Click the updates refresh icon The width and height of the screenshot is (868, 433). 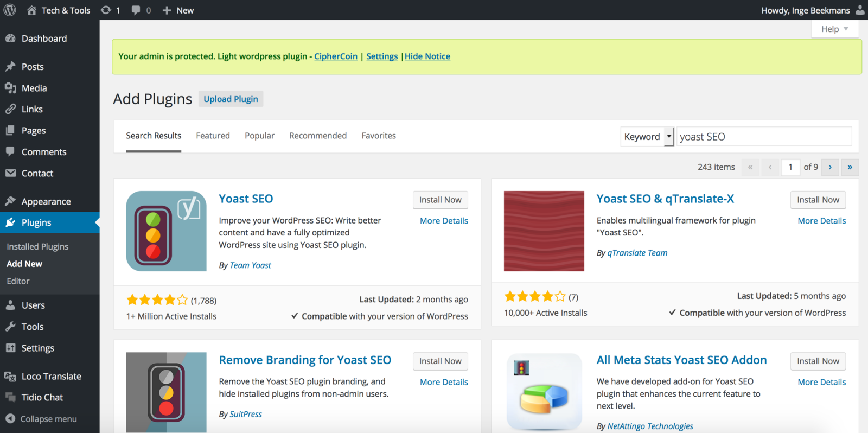[106, 10]
